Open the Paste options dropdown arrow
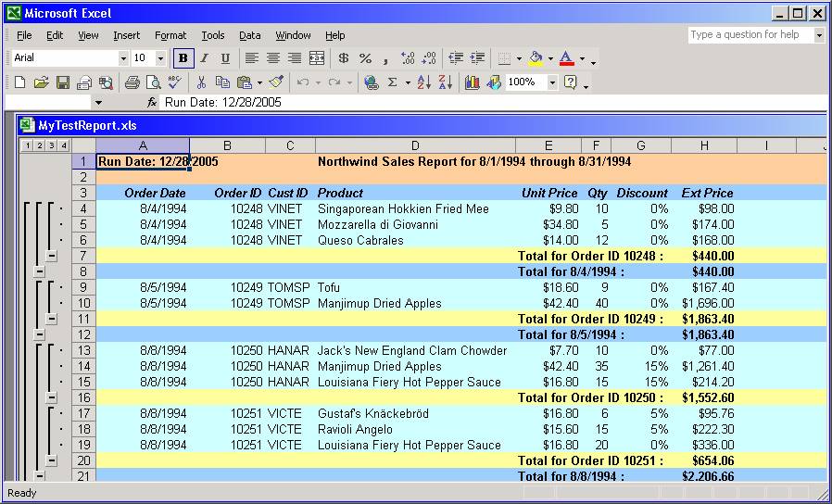This screenshot has height=504, width=832. pyautogui.click(x=259, y=82)
